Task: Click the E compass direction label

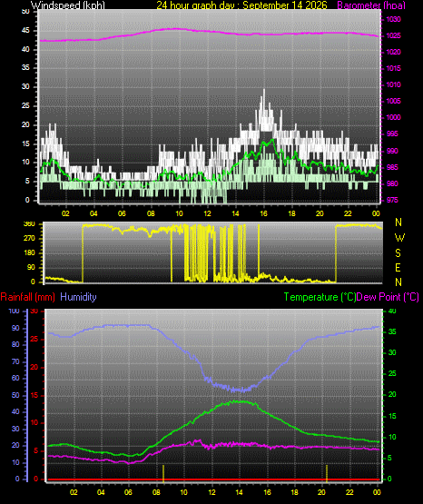Action: tap(398, 267)
